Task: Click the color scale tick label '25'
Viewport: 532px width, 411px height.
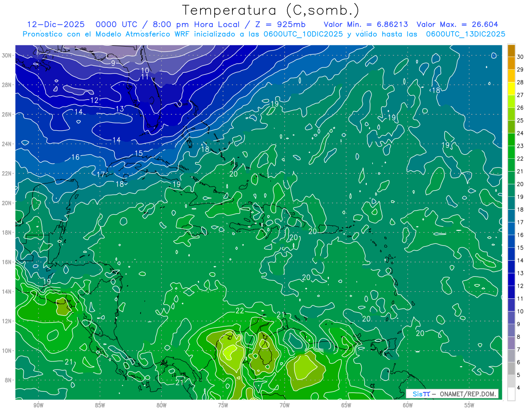Action: point(520,120)
